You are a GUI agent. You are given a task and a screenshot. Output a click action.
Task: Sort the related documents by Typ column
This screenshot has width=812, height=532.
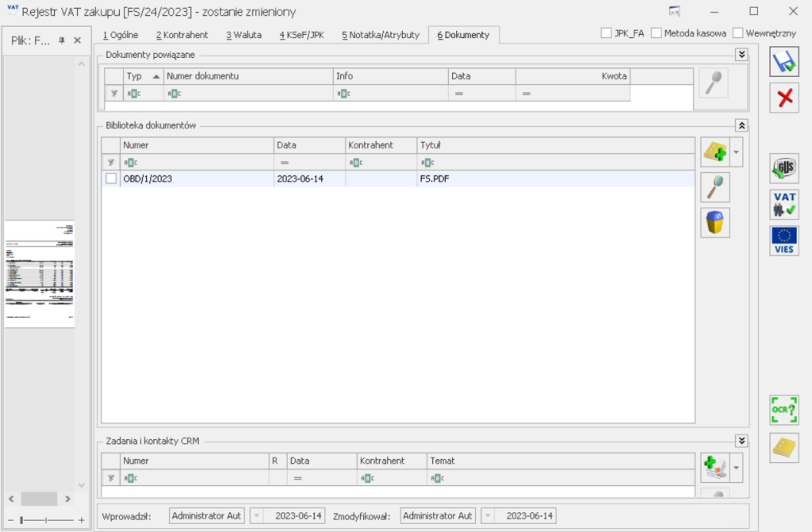[144, 76]
